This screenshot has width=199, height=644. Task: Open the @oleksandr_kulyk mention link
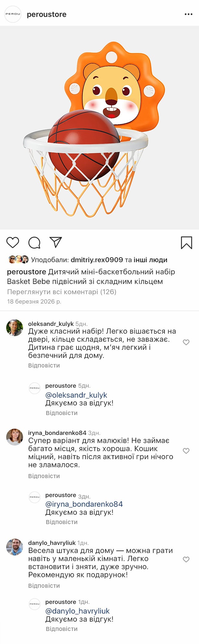76,395
